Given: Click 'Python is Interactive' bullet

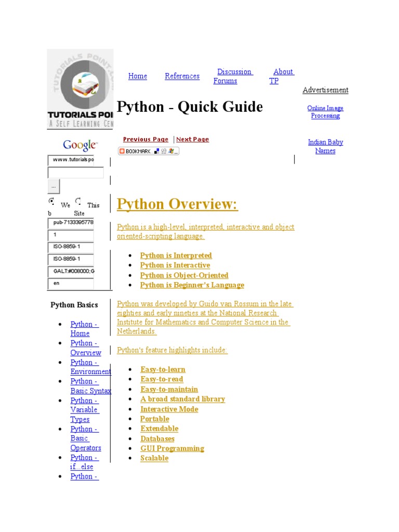Looking at the screenshot, I should pyautogui.click(x=175, y=265).
